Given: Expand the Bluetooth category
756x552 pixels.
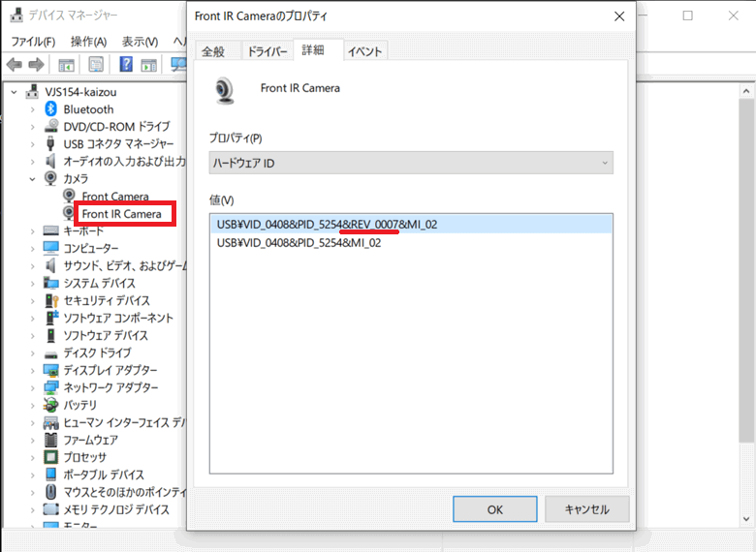Looking at the screenshot, I should 32,109.
